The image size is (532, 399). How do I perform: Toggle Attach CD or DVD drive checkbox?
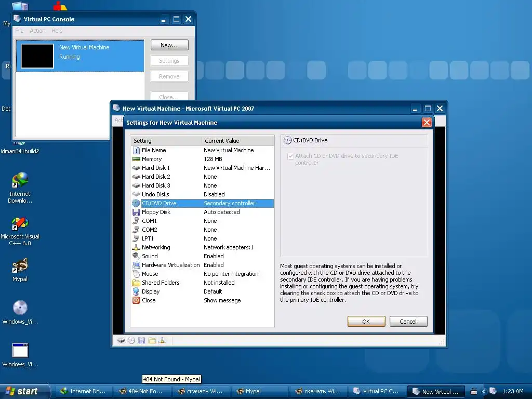290,156
